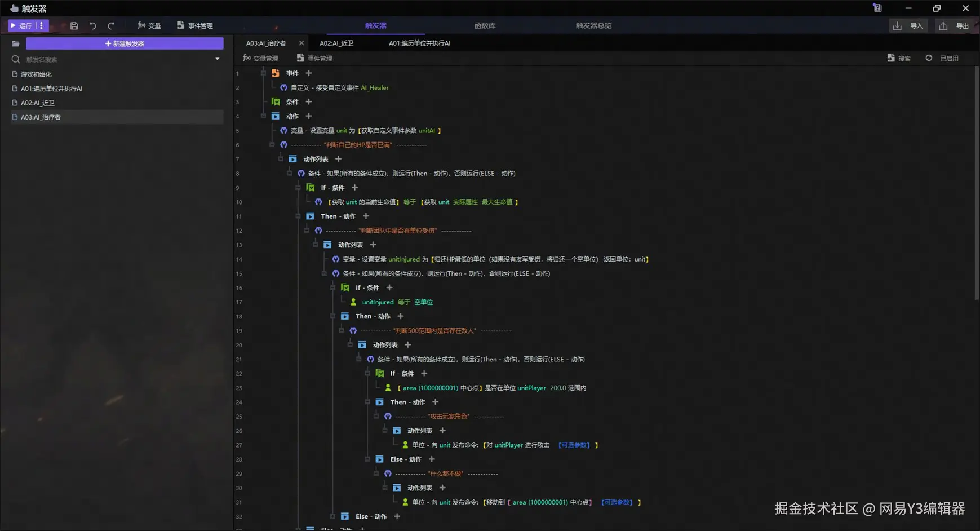This screenshot has height=531, width=980.
Task: Add an action to Then - 动作 on line 11
Action: pyautogui.click(x=366, y=216)
